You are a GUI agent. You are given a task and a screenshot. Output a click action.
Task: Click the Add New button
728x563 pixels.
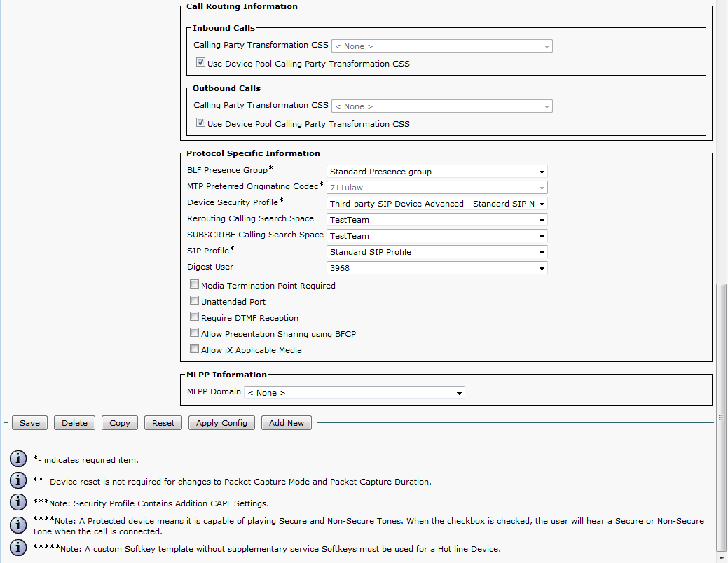click(x=287, y=423)
